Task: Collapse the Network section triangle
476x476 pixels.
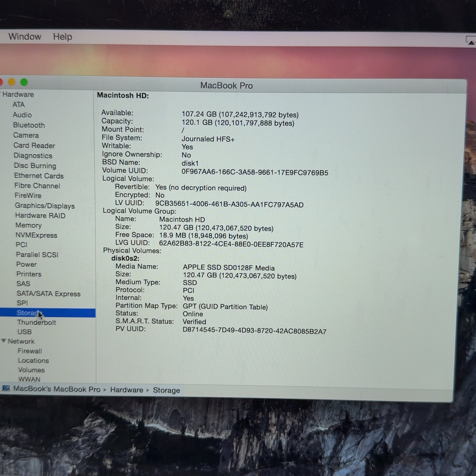Action: coord(4,340)
